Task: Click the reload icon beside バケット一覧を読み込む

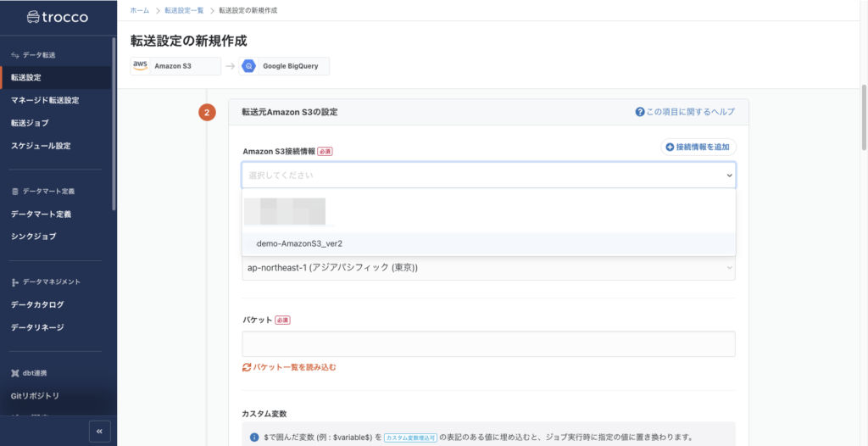Action: (x=247, y=367)
